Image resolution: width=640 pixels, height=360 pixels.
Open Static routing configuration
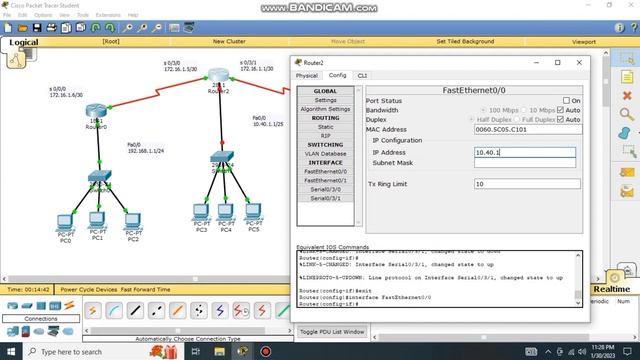click(325, 127)
